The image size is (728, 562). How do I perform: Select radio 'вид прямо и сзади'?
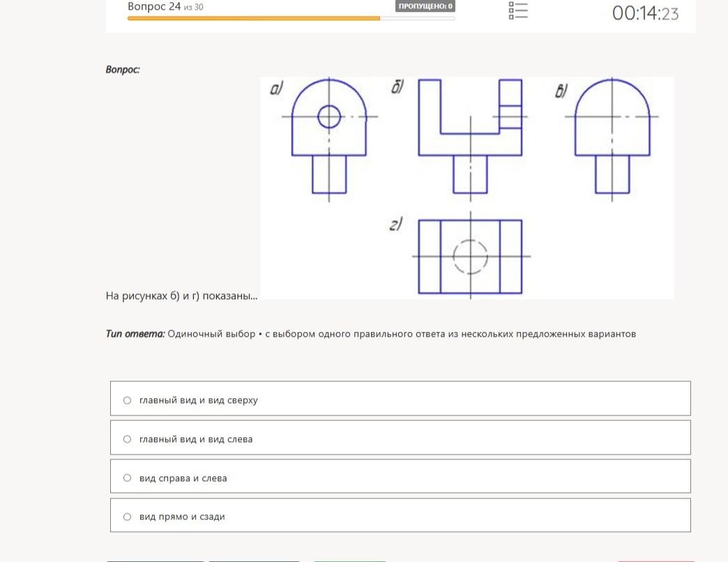127,517
